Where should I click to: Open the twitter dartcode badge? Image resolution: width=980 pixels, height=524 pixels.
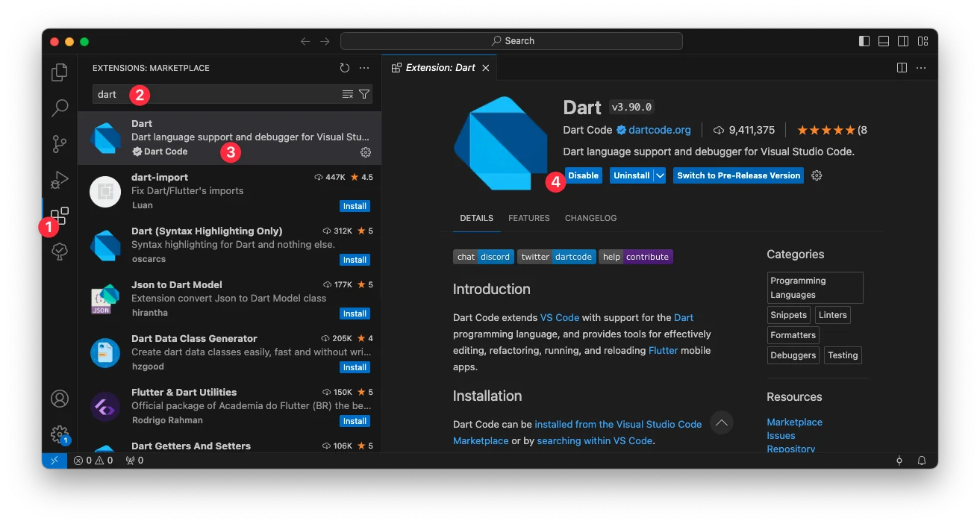[x=557, y=257]
